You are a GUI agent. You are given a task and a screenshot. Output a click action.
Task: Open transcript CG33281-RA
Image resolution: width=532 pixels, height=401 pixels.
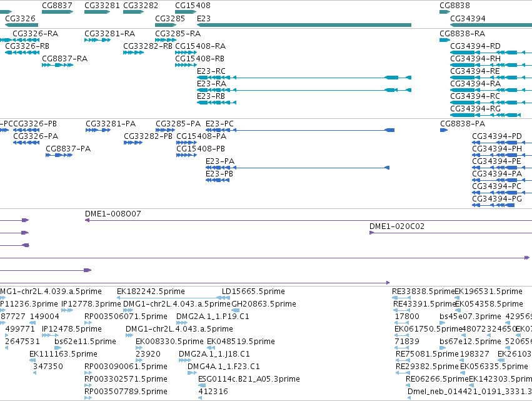pos(109,34)
